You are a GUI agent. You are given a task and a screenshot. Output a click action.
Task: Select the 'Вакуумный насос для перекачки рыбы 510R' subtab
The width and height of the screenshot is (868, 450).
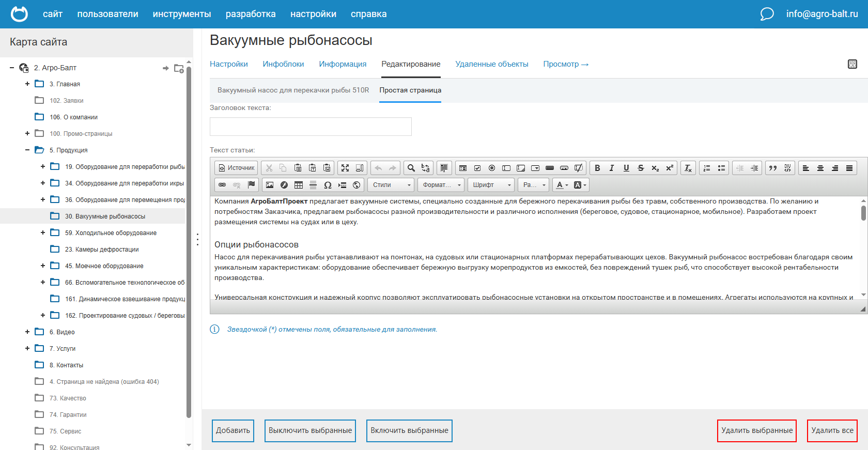(293, 90)
